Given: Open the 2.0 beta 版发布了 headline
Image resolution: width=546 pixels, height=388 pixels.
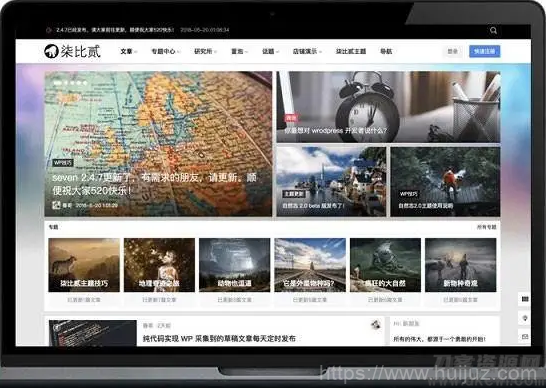Looking at the screenshot, I should point(313,205).
